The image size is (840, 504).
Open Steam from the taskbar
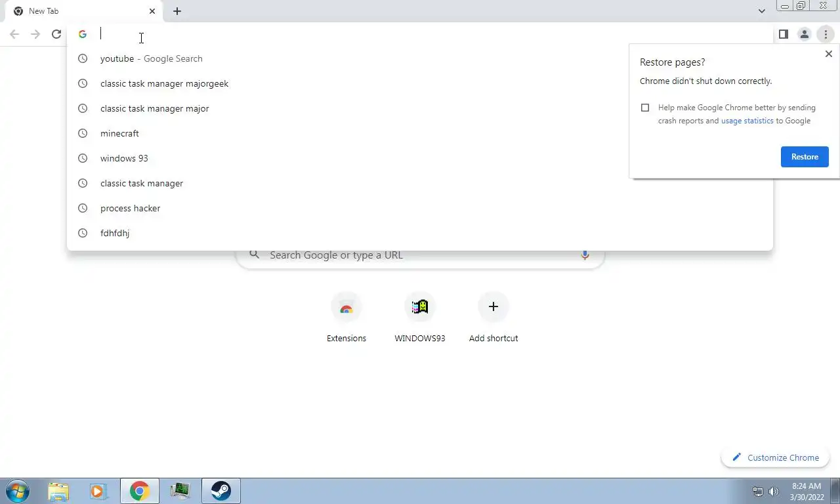click(x=221, y=491)
